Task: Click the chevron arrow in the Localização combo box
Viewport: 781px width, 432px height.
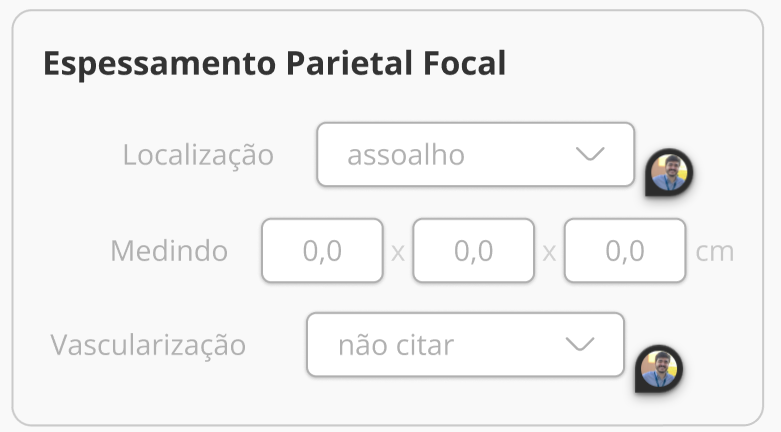Action: tap(590, 155)
